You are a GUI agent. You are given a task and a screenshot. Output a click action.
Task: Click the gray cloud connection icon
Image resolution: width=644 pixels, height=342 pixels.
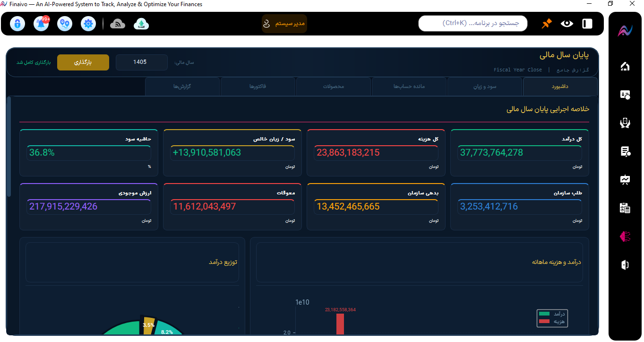coord(118,24)
